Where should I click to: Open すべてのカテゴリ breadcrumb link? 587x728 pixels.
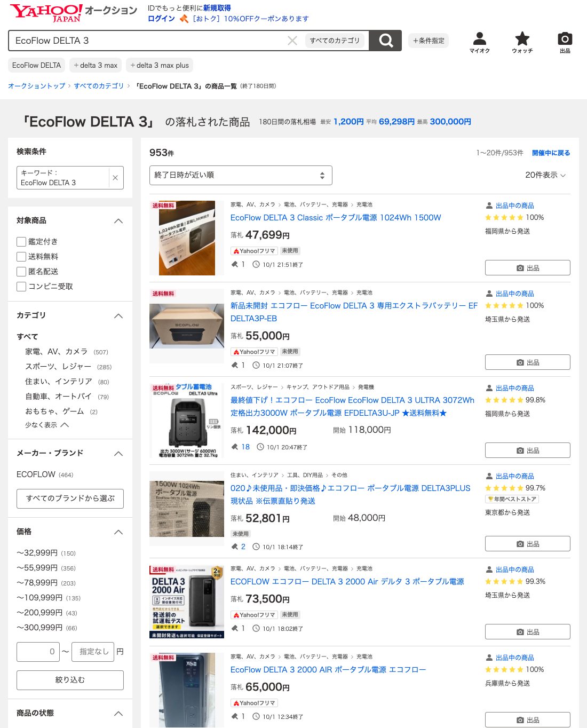(99, 86)
